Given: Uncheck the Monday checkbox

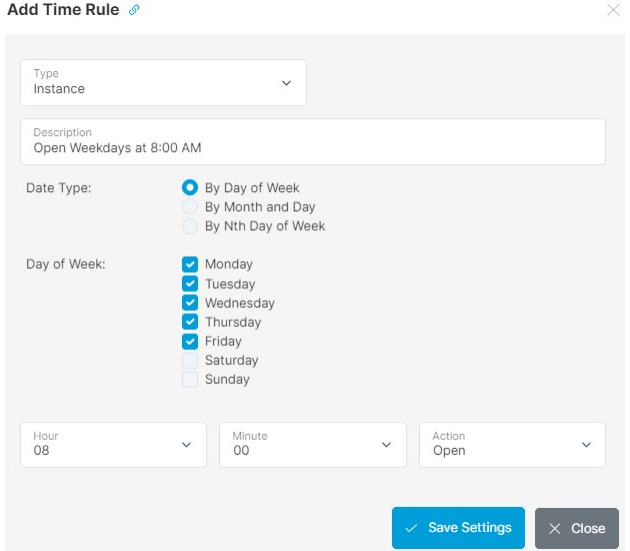Looking at the screenshot, I should [x=190, y=264].
